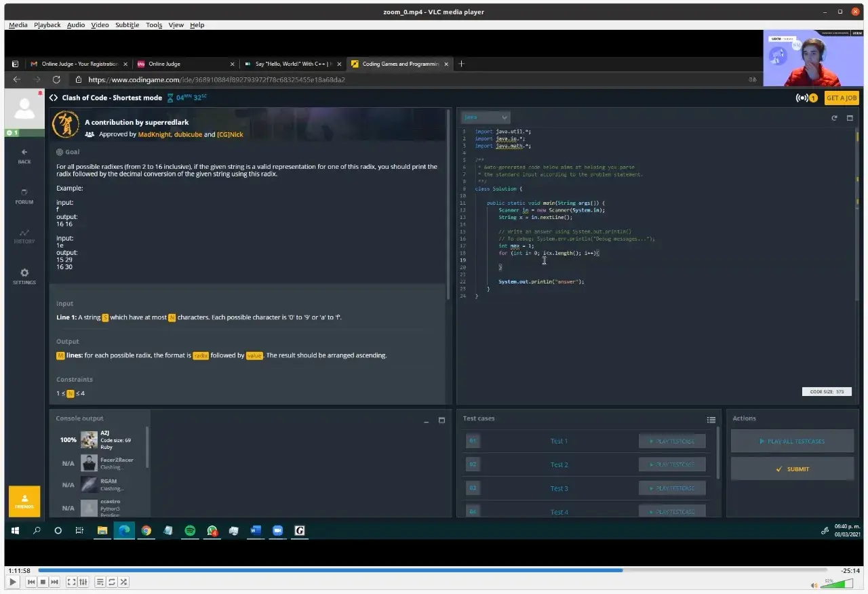Expand the Java language dropdown
Viewport: 868px width, 594px height.
coord(486,117)
